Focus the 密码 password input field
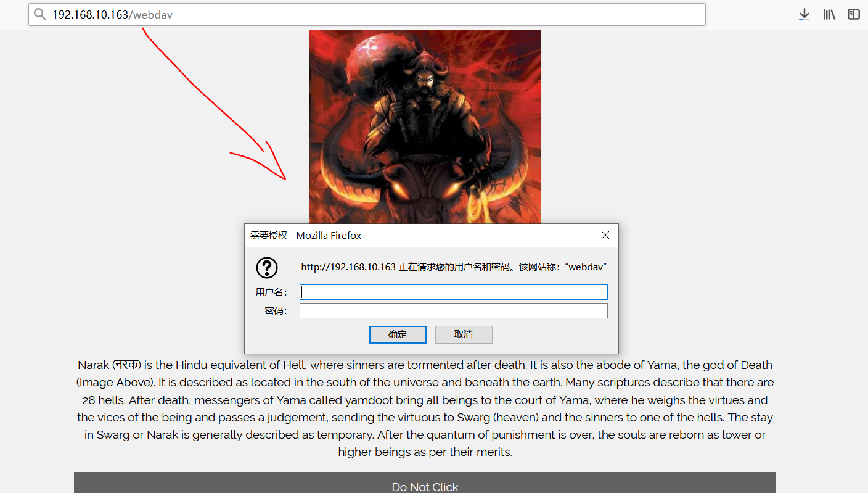 pyautogui.click(x=454, y=311)
